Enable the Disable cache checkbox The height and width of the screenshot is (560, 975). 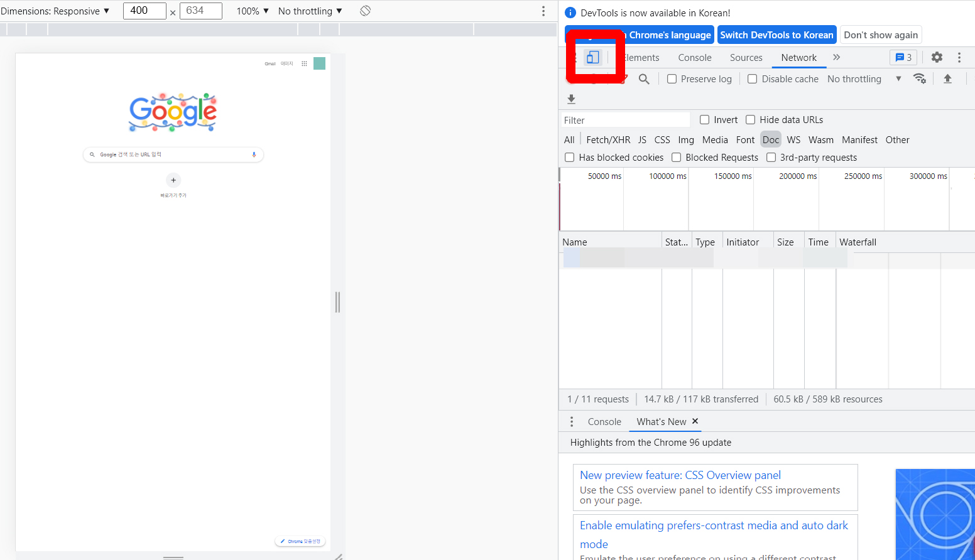pyautogui.click(x=752, y=79)
